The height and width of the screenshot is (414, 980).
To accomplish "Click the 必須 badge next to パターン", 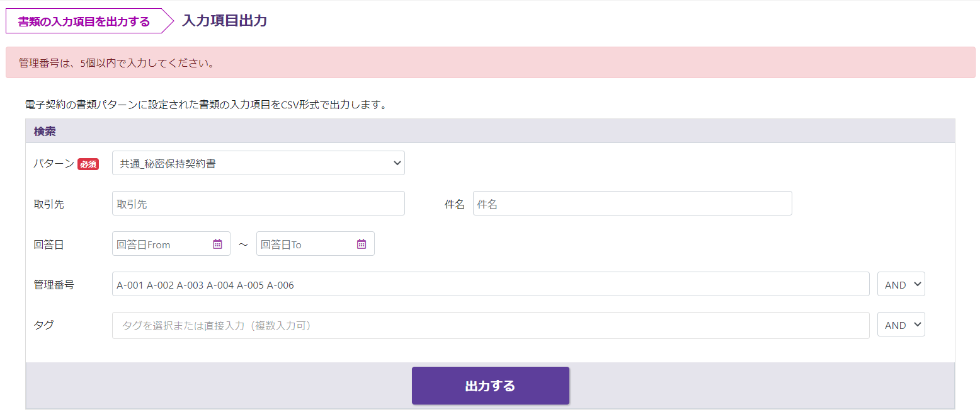I will [88, 164].
